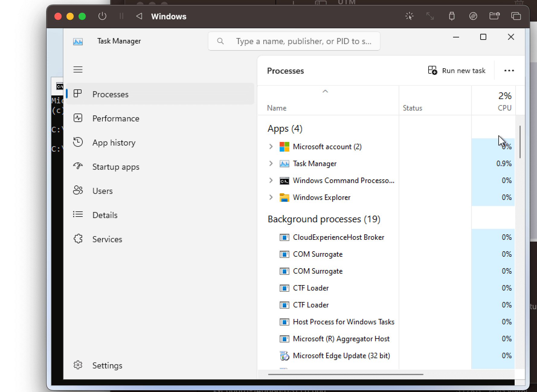Click the UTM restart triangle icon
Image resolution: width=537 pixels, height=392 pixels.
point(139,16)
